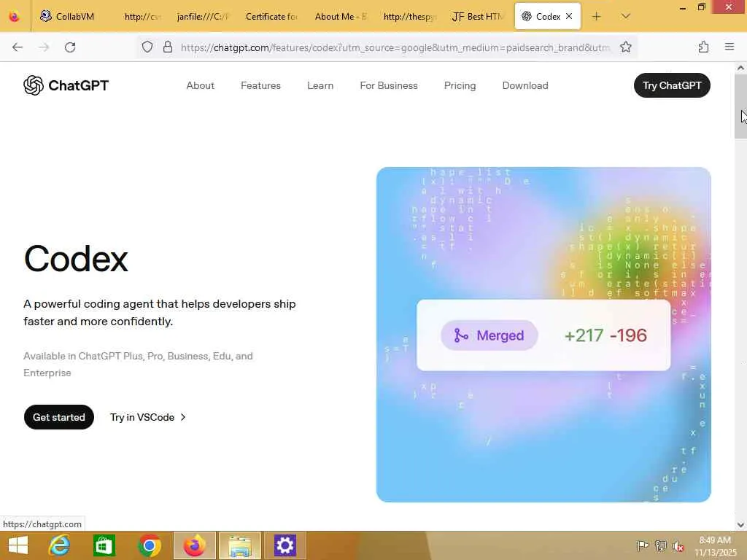Open tracking protection shield icon
747x560 pixels.
point(147,47)
